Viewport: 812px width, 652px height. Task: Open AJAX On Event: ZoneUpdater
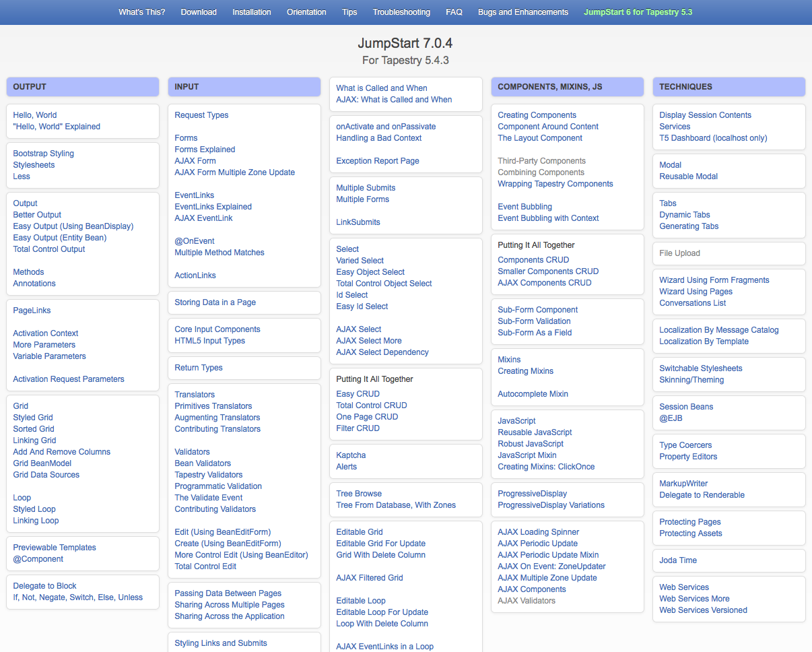(x=551, y=566)
